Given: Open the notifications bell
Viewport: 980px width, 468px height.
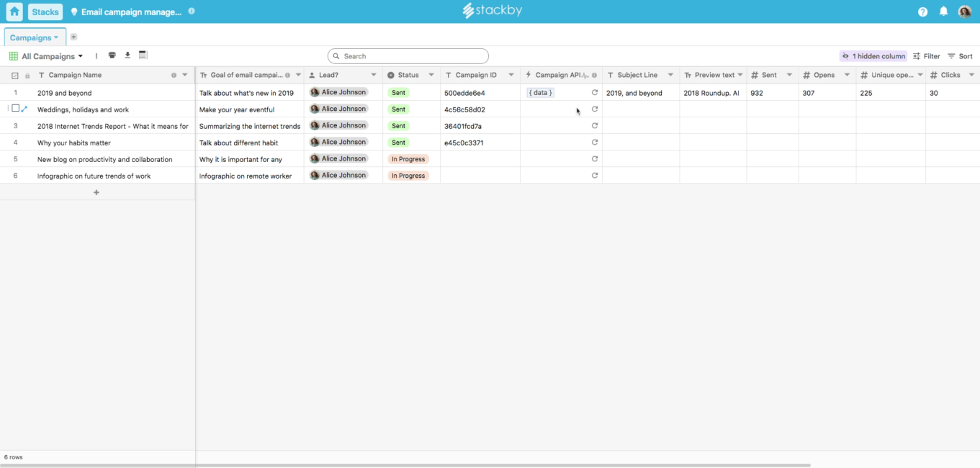Looking at the screenshot, I should pyautogui.click(x=943, y=12).
